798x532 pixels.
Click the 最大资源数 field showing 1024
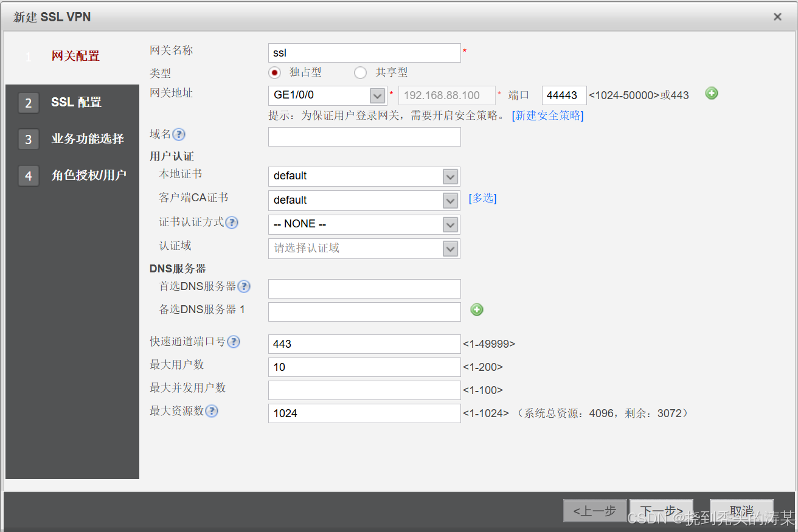[x=364, y=413]
